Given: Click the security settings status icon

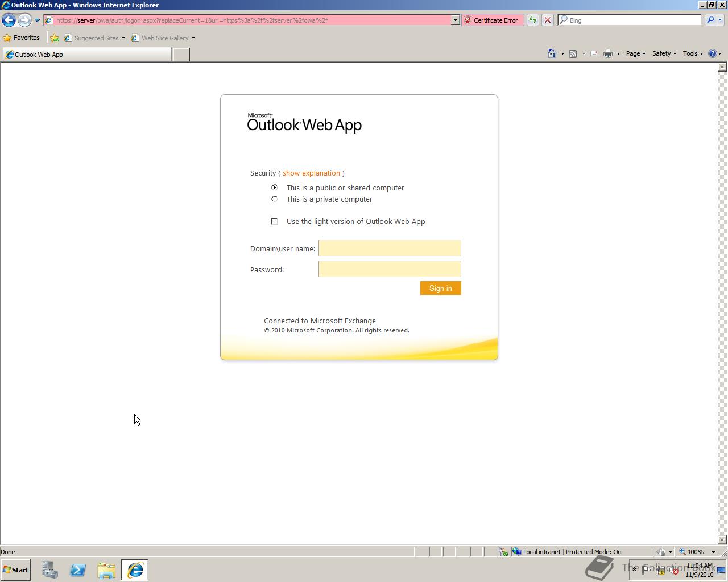Looking at the screenshot, I should [x=503, y=552].
